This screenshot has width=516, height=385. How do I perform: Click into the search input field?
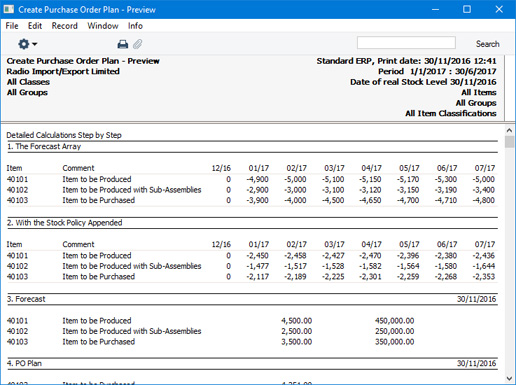(406, 43)
